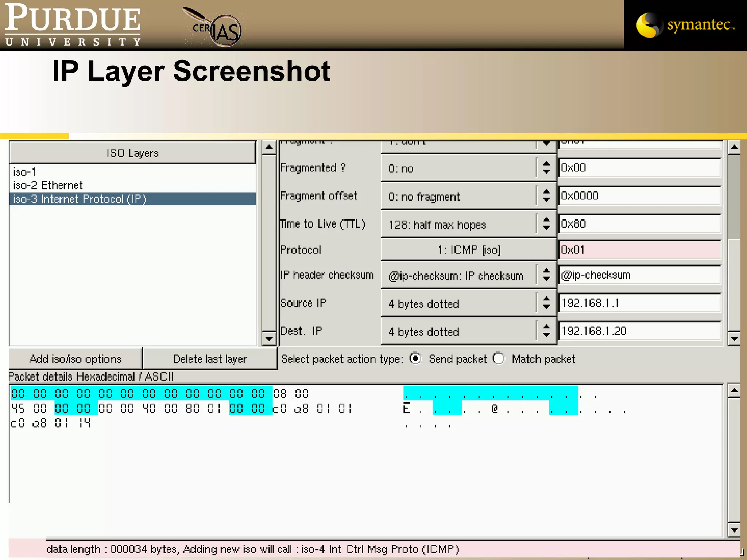Click the Dest. IP 192.168.1.20 field
The height and width of the screenshot is (560, 747).
tap(640, 331)
